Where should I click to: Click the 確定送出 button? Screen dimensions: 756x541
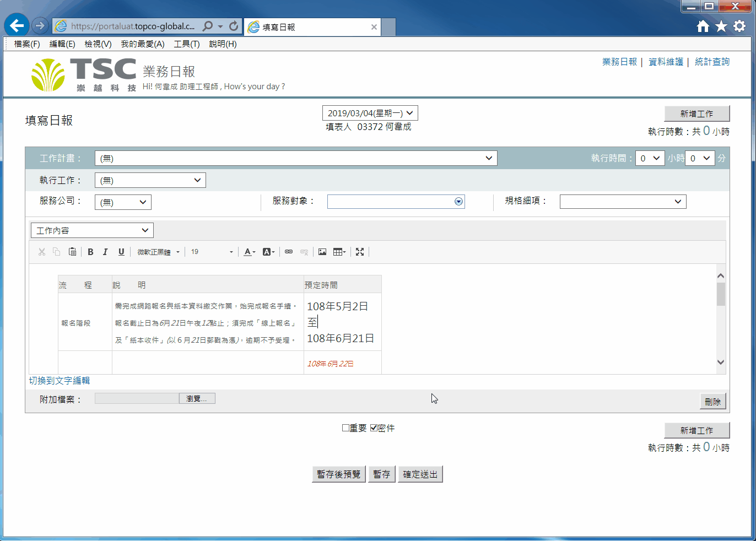click(x=420, y=474)
